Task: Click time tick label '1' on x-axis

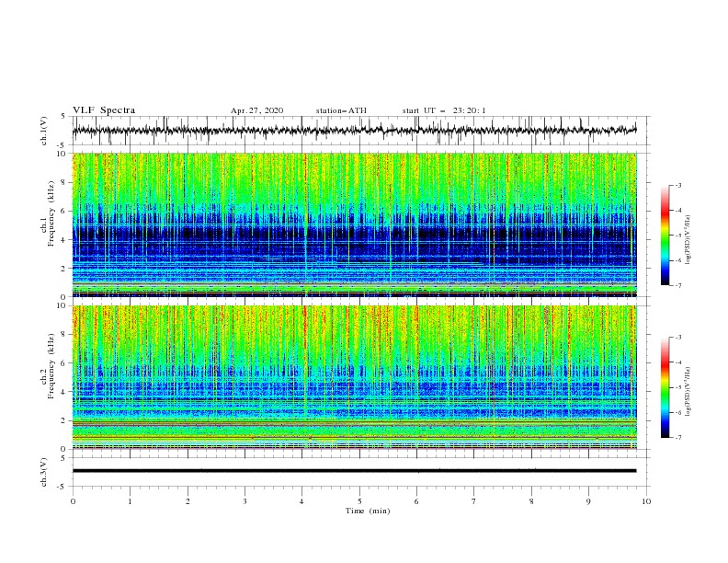Action: [x=130, y=501]
